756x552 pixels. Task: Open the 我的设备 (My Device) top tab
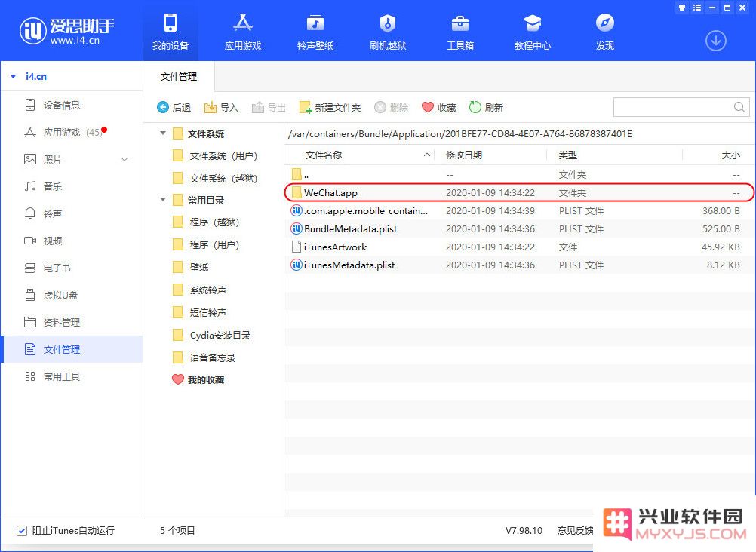(x=171, y=32)
